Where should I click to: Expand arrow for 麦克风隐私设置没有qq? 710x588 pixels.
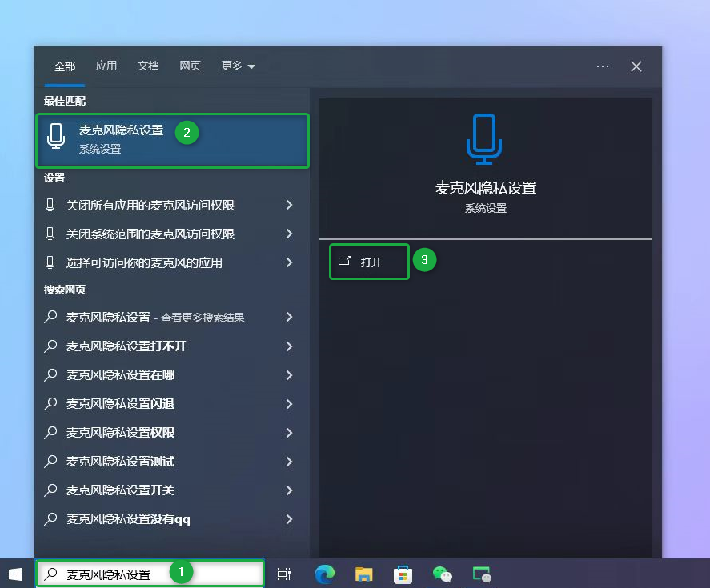(289, 519)
